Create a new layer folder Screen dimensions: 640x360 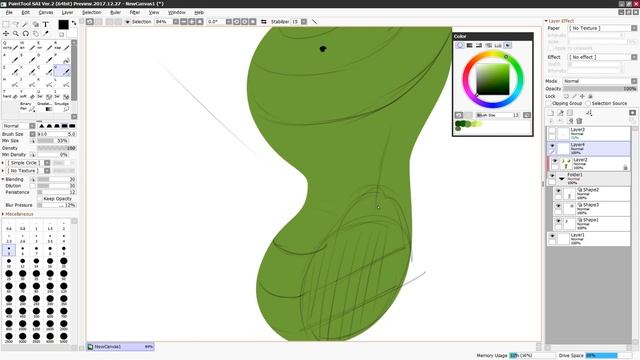[570, 113]
